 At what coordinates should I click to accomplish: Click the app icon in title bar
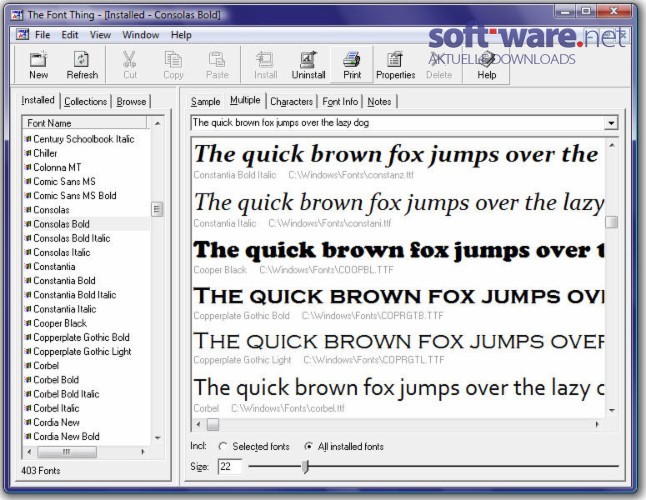[17, 15]
